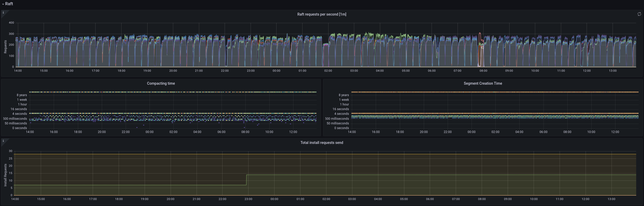Click the '30' y-axis value in install requests panel

[11, 151]
